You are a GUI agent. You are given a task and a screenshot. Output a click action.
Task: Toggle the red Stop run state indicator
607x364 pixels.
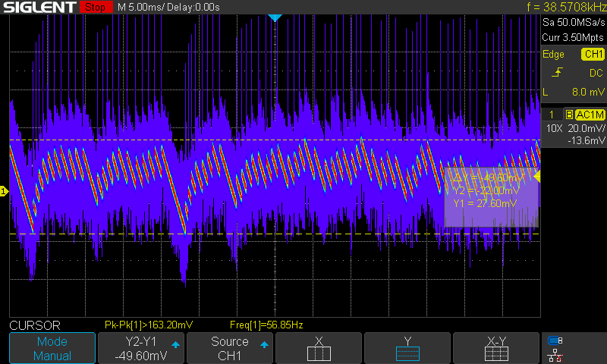tap(94, 7)
